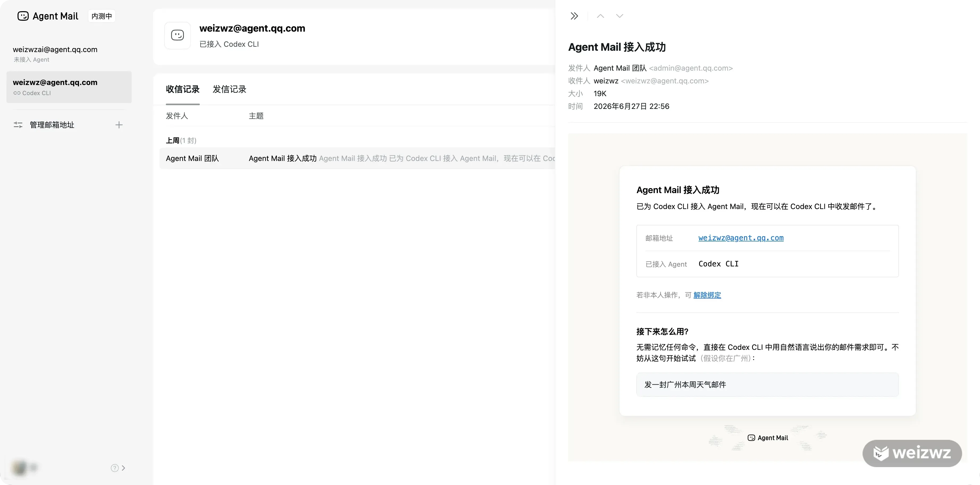Collapse the email detail panel with double-chevron icon
The width and height of the screenshot is (980, 485).
tap(575, 16)
